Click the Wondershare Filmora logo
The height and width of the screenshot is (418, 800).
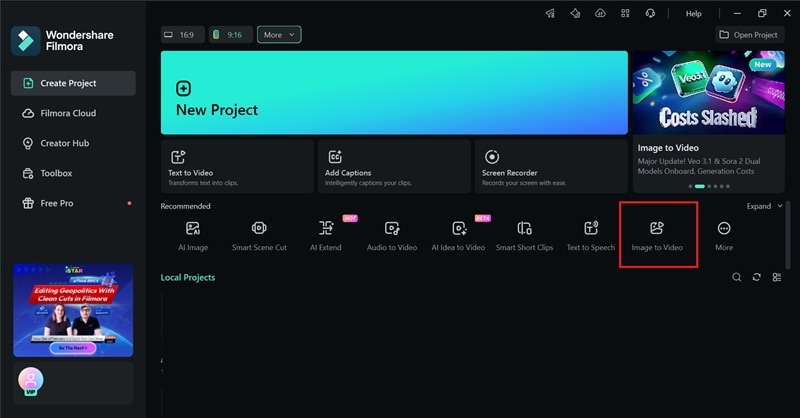pos(26,40)
